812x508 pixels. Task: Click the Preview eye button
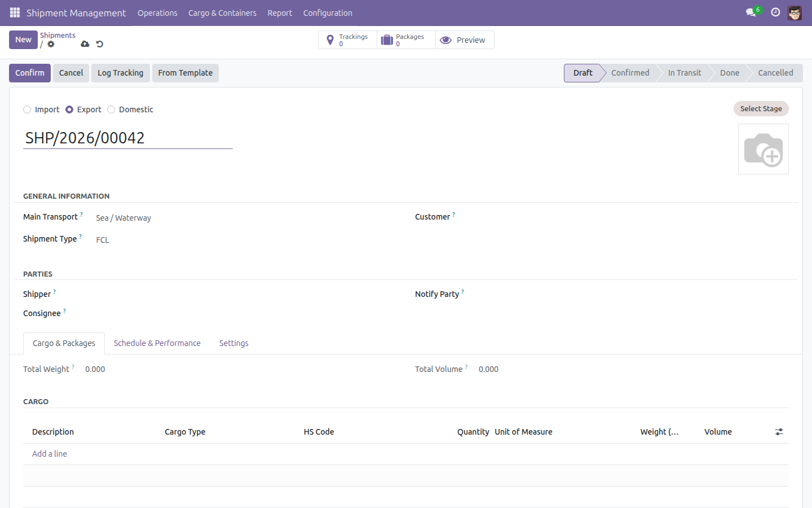click(x=465, y=40)
